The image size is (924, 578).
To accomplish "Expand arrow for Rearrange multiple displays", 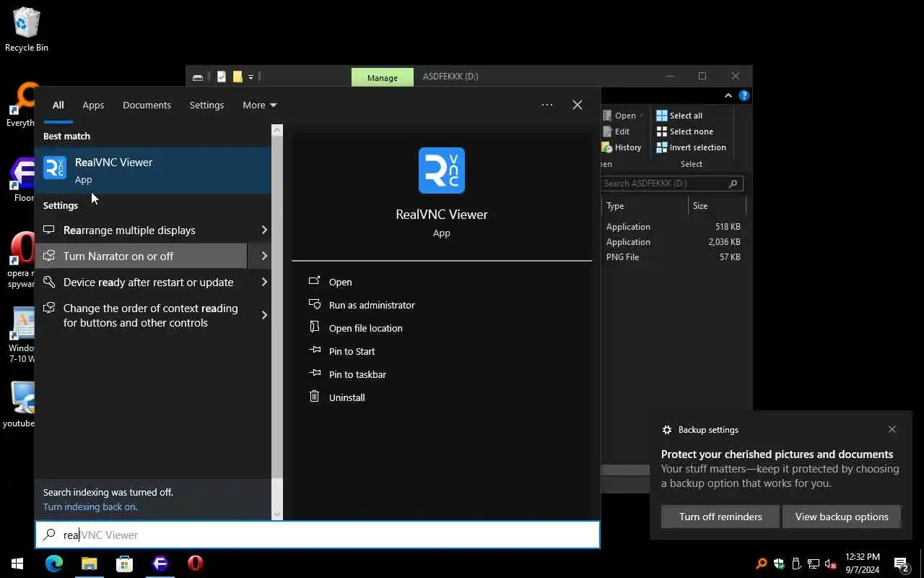I will tap(264, 230).
